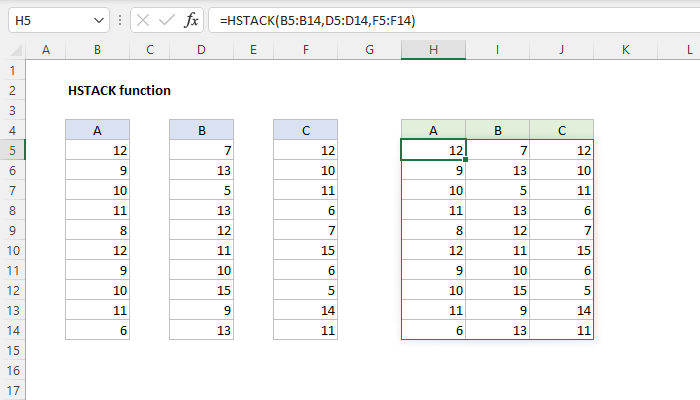Open the Insert Function fx dialog
Viewport: 700px width, 400px height.
point(191,20)
